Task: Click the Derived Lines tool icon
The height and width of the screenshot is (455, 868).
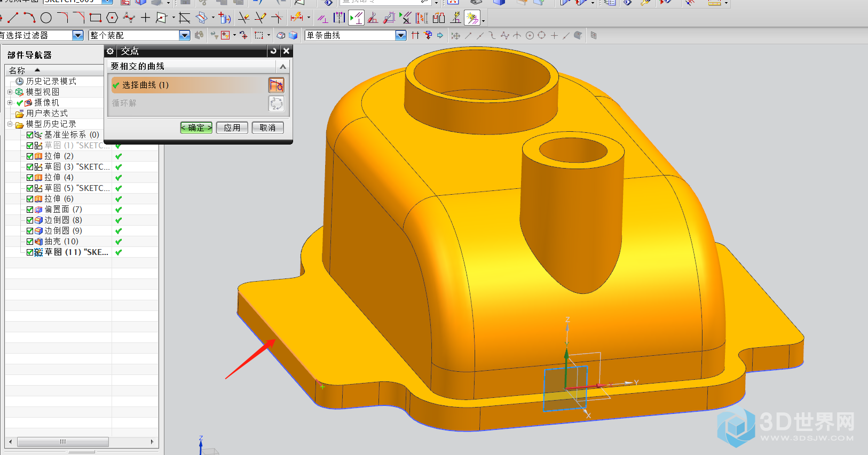Action: [x=184, y=18]
